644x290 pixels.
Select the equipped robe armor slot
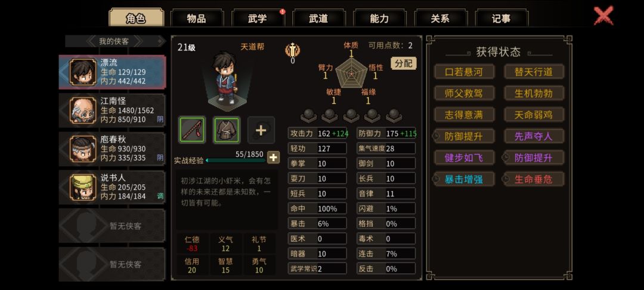pos(227,130)
